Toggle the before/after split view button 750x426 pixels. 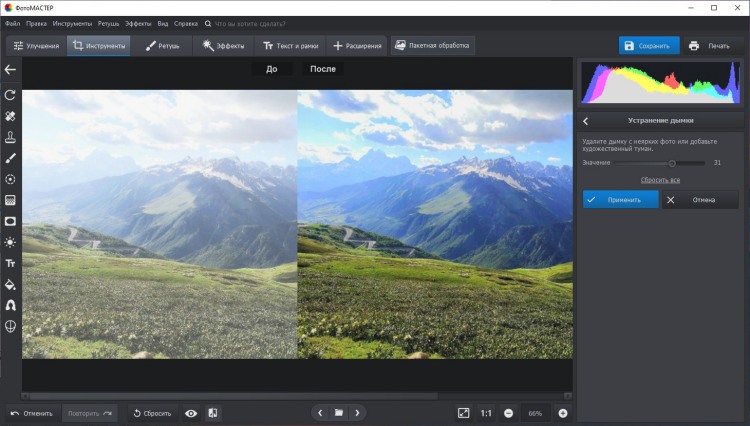[x=213, y=413]
